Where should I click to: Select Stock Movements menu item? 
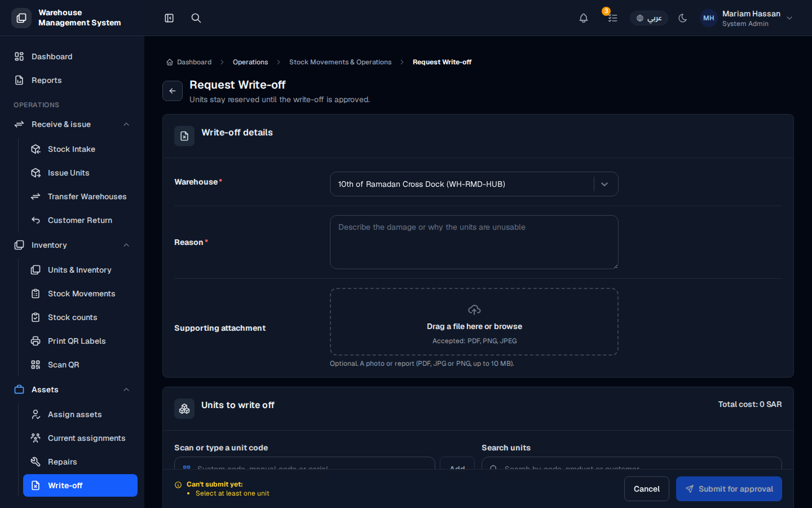point(80,294)
